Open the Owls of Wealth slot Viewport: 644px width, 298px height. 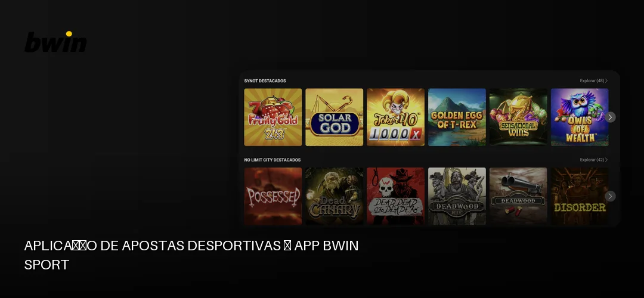[x=580, y=117]
